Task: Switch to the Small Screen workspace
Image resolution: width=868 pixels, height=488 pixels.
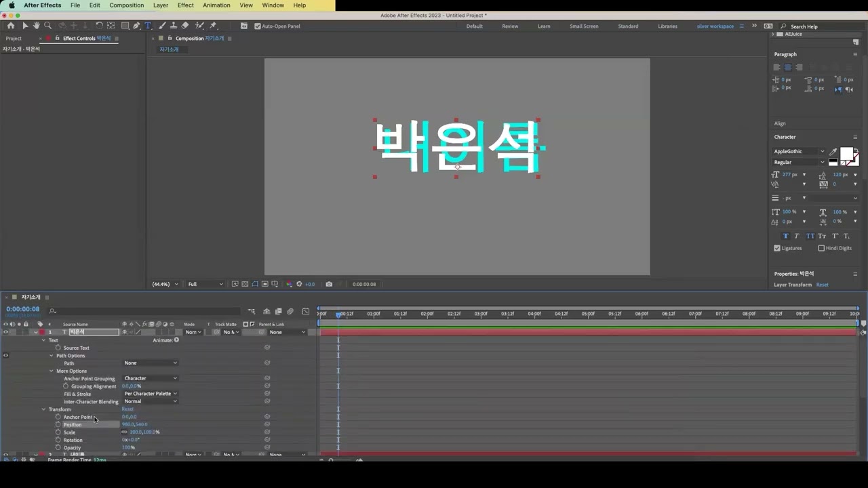Action: point(584,26)
